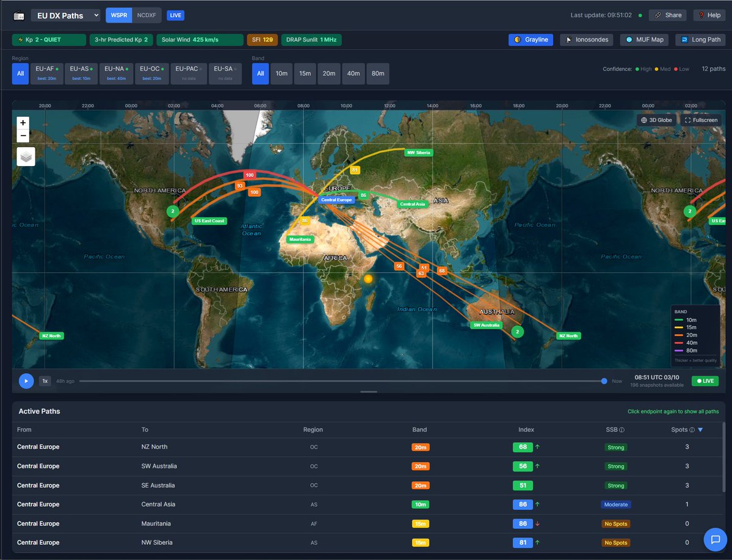
Task: Click the 93 index badge on Atlantic path
Action: click(x=239, y=186)
